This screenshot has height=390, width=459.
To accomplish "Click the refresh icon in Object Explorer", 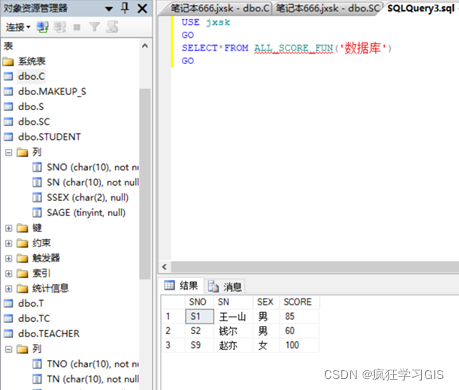I will tap(112, 27).
